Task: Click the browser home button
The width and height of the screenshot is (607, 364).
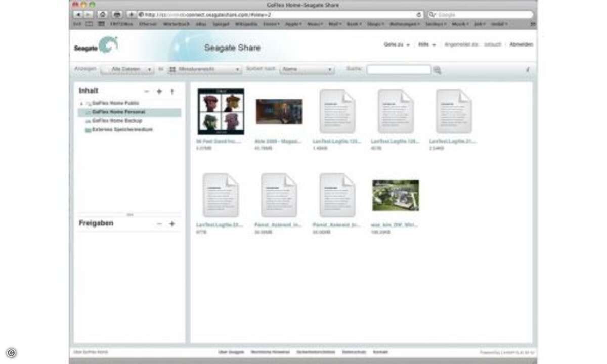Action: point(103,15)
